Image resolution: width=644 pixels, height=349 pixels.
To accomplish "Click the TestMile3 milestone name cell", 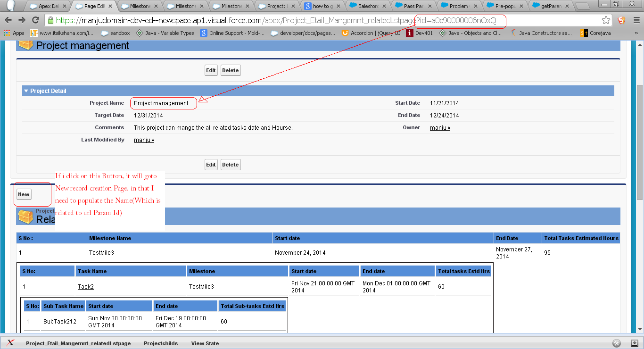I will click(x=101, y=253).
